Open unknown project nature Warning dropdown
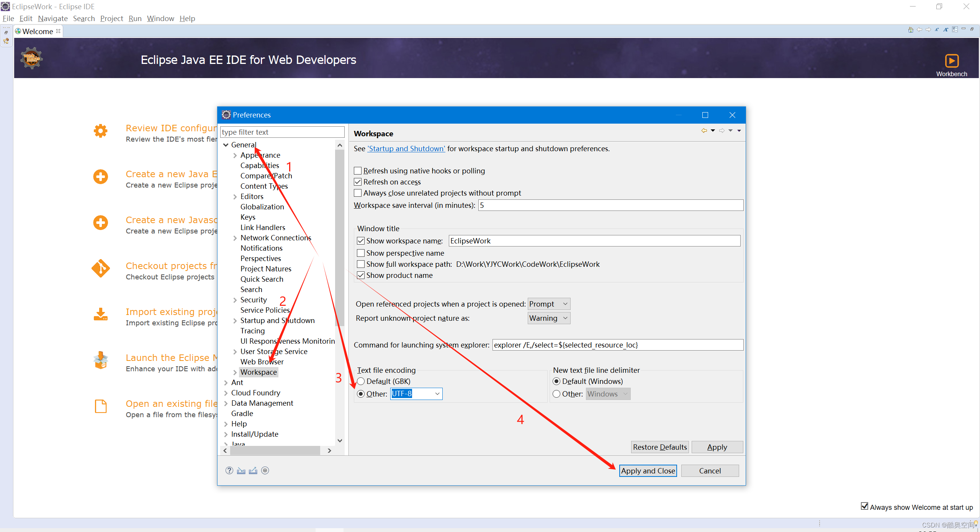Image resolution: width=980 pixels, height=532 pixels. click(549, 318)
